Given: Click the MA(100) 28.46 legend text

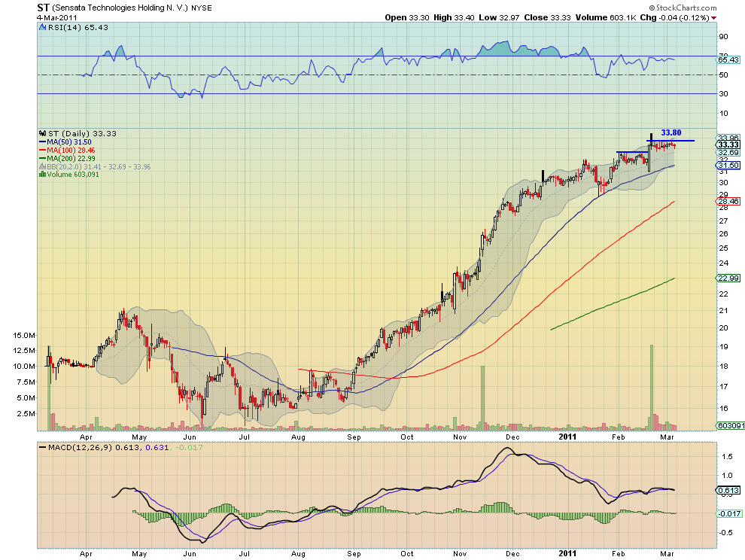Looking at the screenshot, I should [x=71, y=151].
